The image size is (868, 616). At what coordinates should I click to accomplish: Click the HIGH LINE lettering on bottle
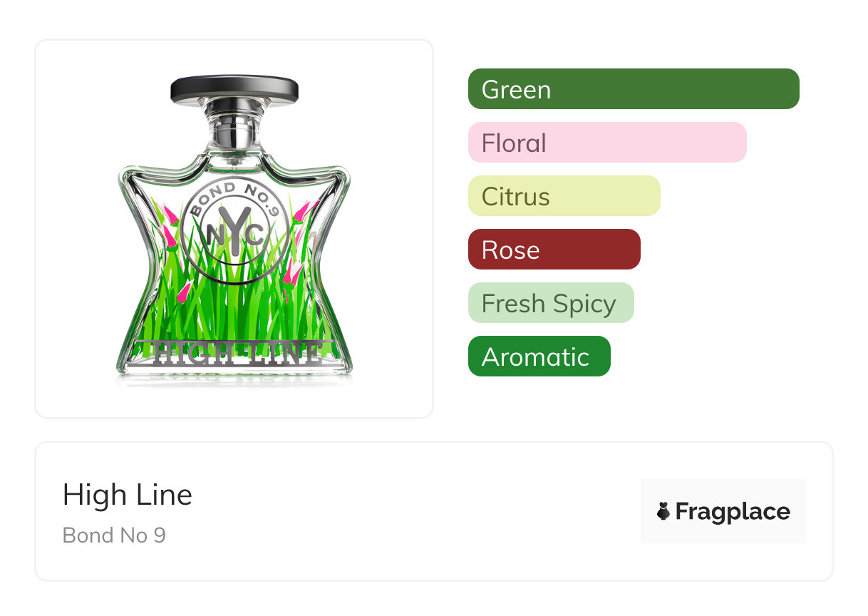point(234,353)
